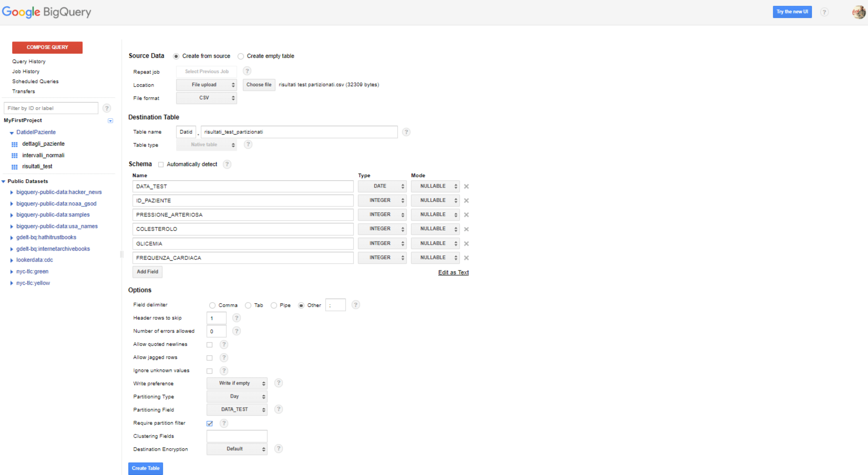Remove the ID_PAZIENTE field with its X icon
Image resolution: width=868 pixels, height=475 pixels.
pyautogui.click(x=466, y=201)
